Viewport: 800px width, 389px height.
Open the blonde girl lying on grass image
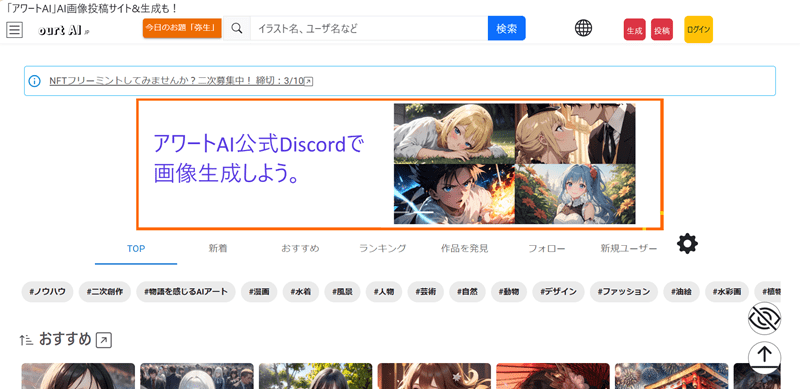454,133
